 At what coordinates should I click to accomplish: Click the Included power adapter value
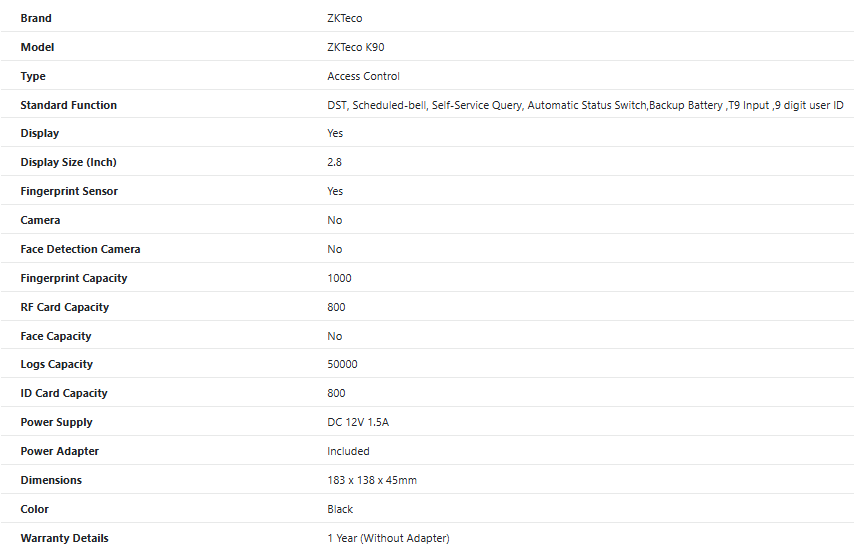pos(348,451)
